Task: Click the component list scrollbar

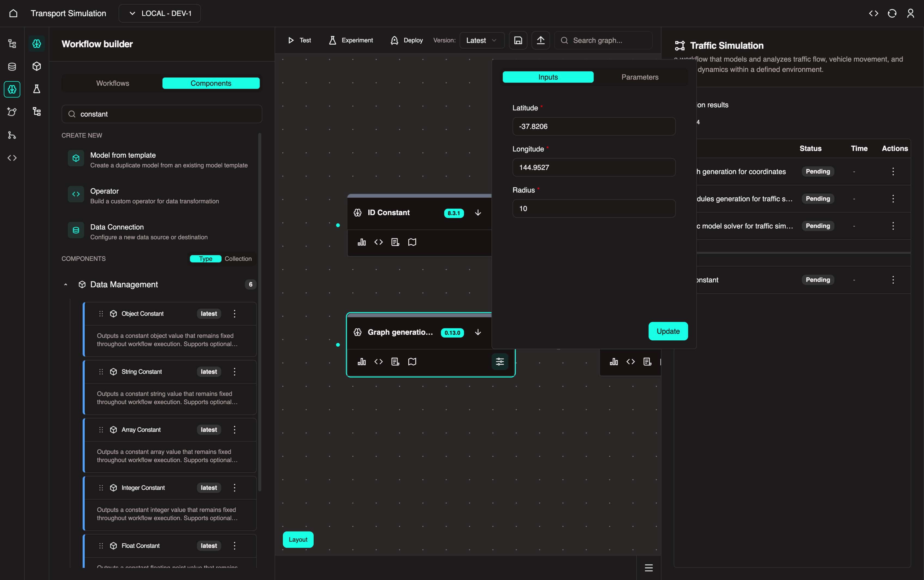Action: 259,312
